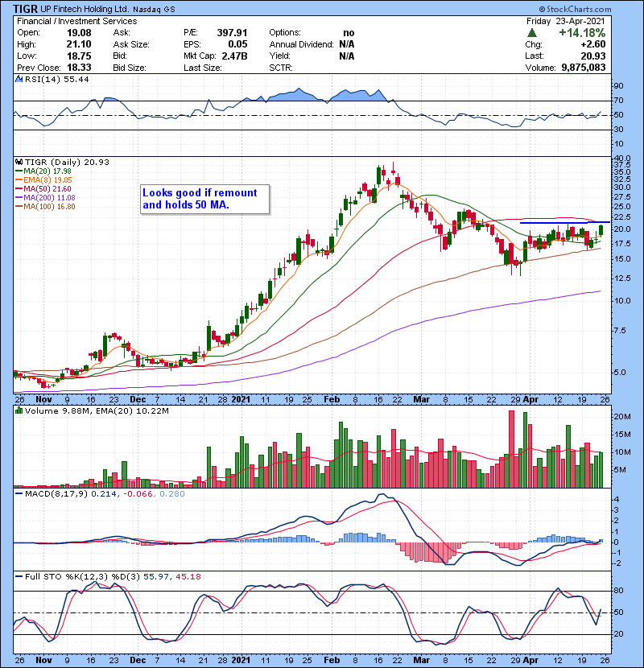644x668 pixels.
Task: Click the High value 21.10
Action: 79,44
